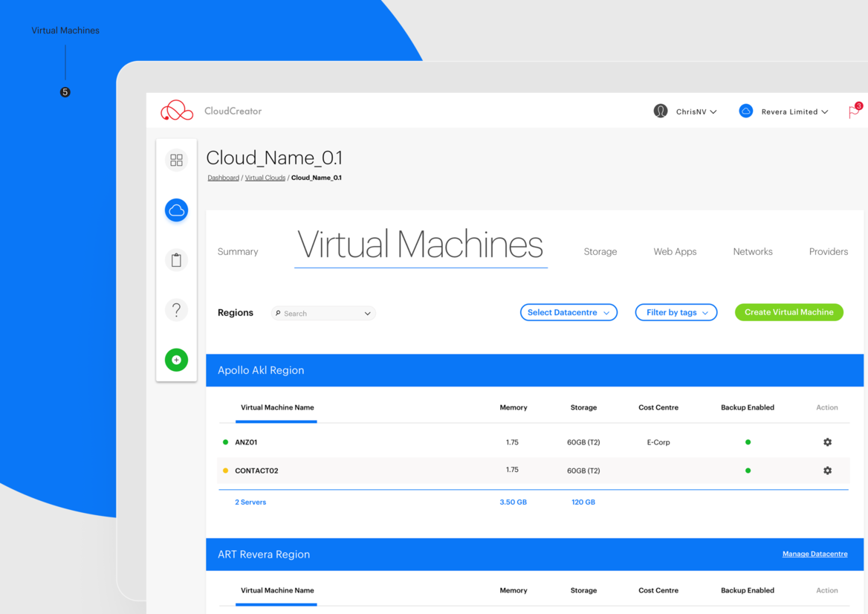Open settings gear for ANZ01

pyautogui.click(x=827, y=442)
